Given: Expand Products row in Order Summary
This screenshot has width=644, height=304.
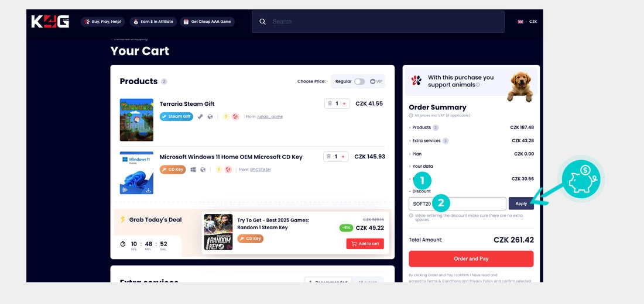Looking at the screenshot, I should [x=471, y=127].
